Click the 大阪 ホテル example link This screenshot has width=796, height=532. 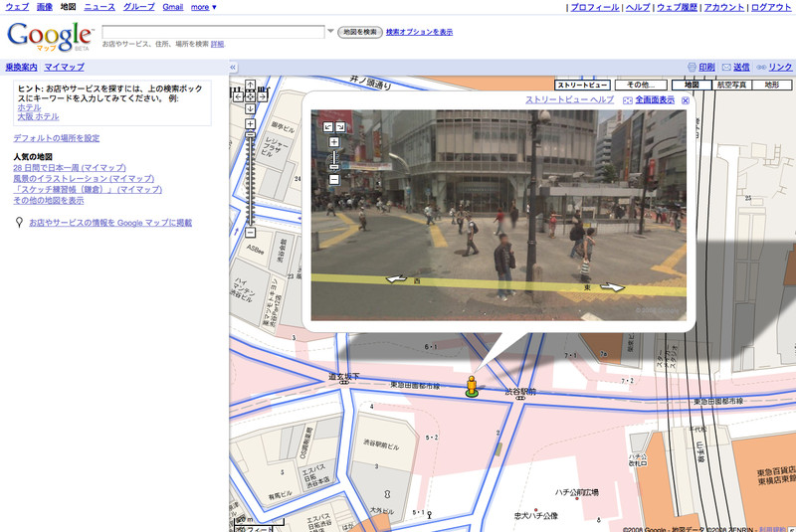(39, 116)
